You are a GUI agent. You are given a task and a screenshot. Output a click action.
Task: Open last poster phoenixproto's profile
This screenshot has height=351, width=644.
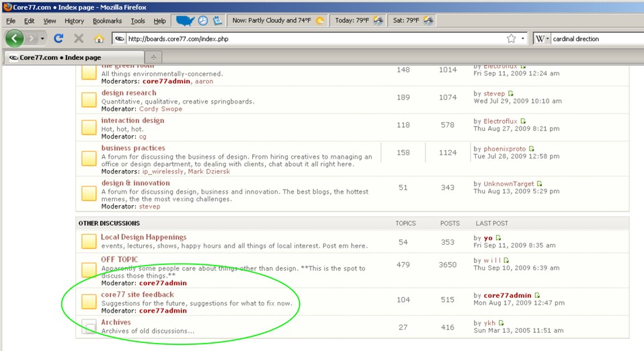point(504,149)
